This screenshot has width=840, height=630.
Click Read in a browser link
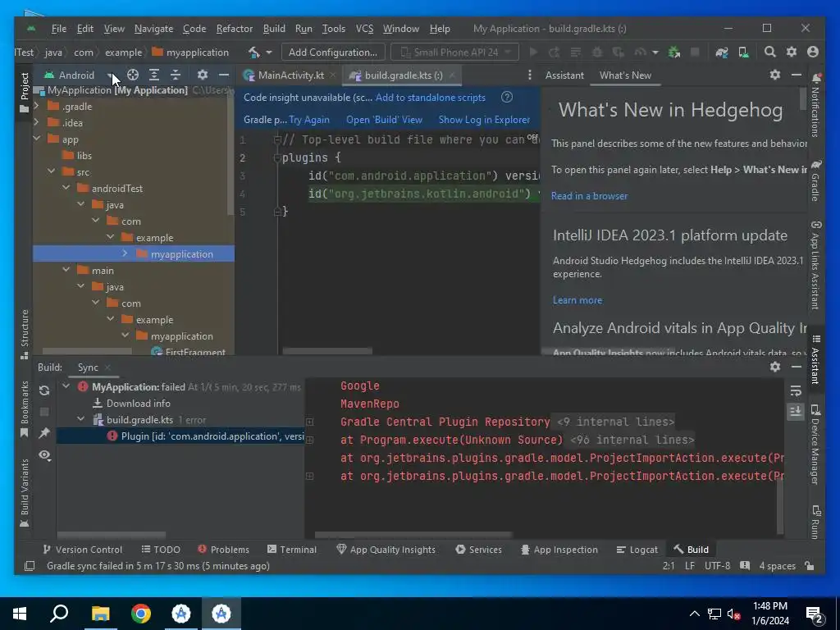(x=589, y=195)
